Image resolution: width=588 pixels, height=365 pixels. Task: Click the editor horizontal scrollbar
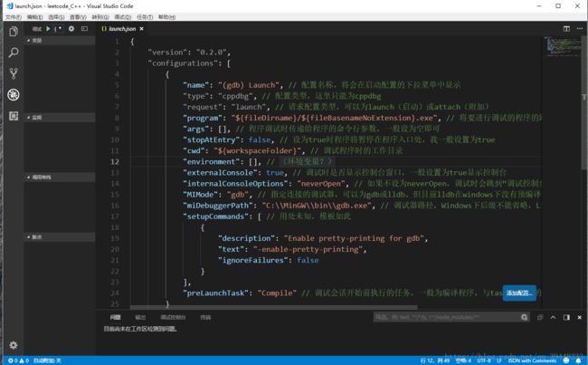[274, 307]
